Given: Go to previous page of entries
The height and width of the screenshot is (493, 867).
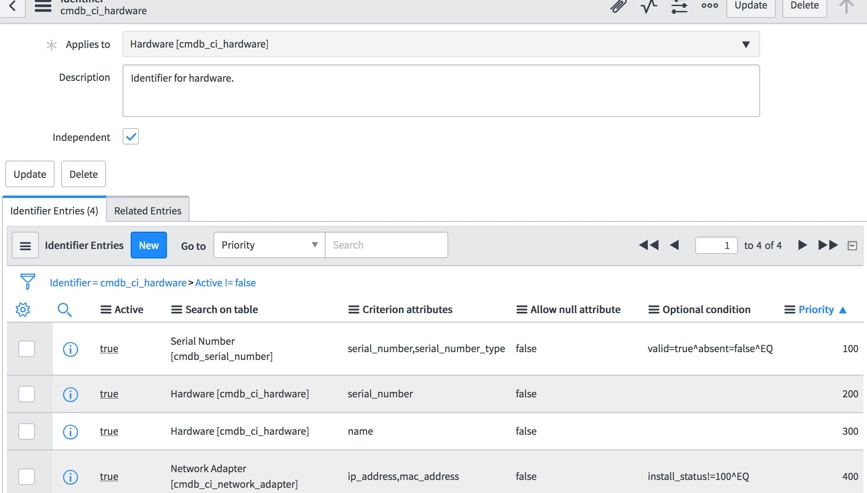Looking at the screenshot, I should 674,245.
